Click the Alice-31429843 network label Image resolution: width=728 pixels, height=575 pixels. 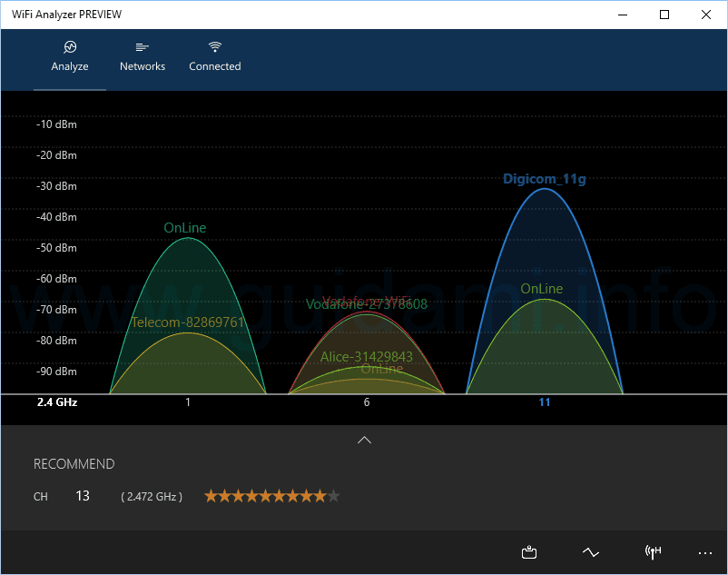tap(367, 356)
